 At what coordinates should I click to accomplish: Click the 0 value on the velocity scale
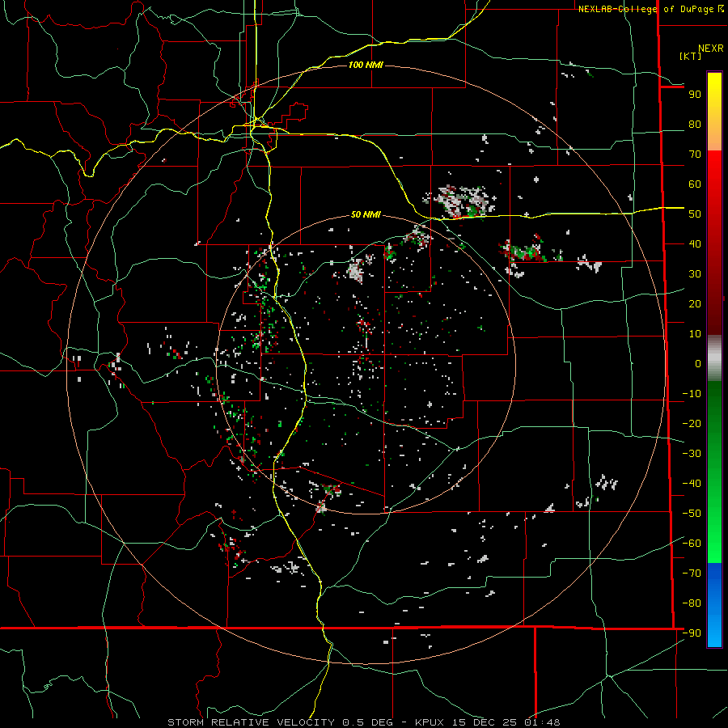698,364
